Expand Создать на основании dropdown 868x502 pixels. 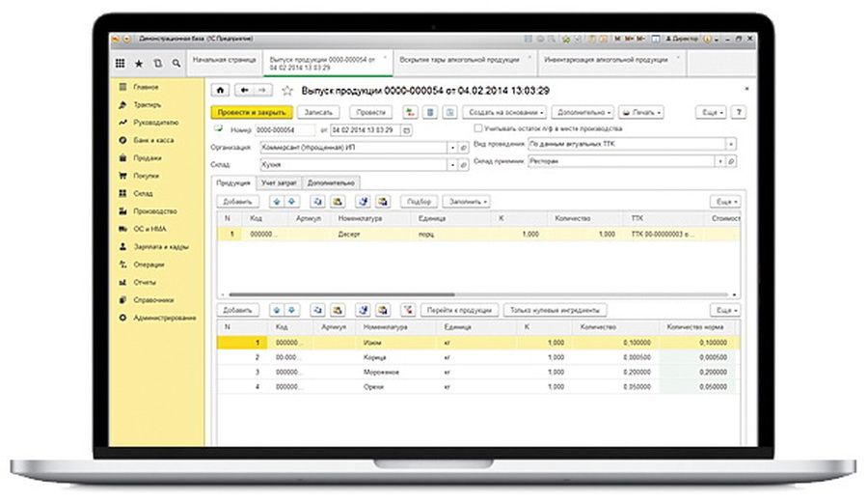[504, 113]
